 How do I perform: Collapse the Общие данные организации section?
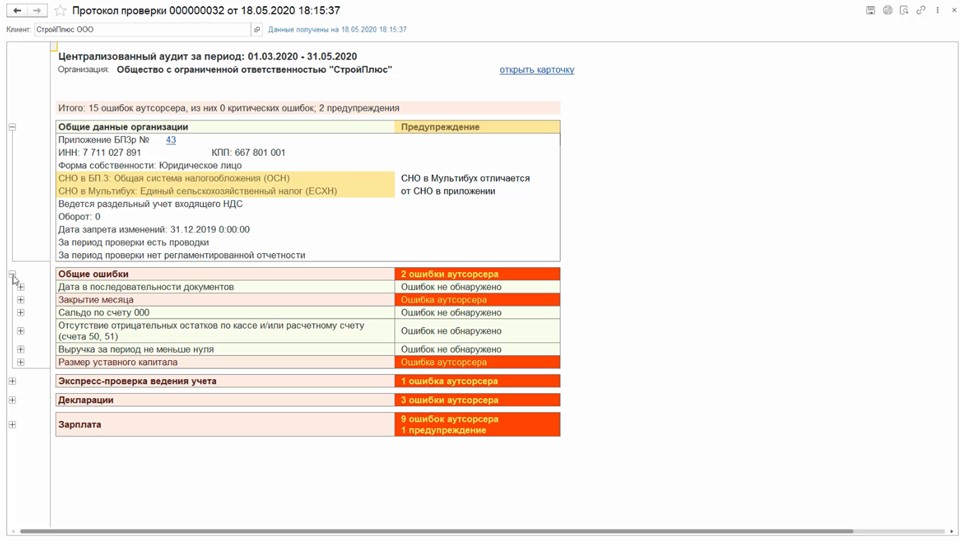click(x=12, y=127)
